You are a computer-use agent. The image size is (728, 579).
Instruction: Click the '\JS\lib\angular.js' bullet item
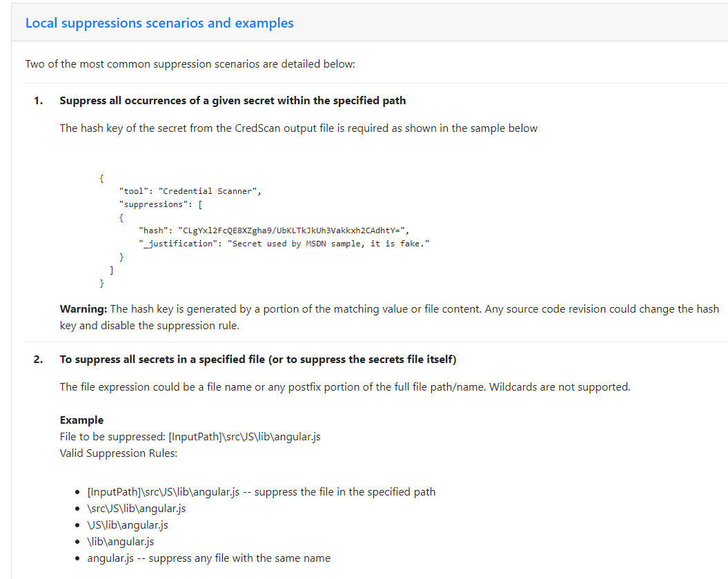(127, 525)
